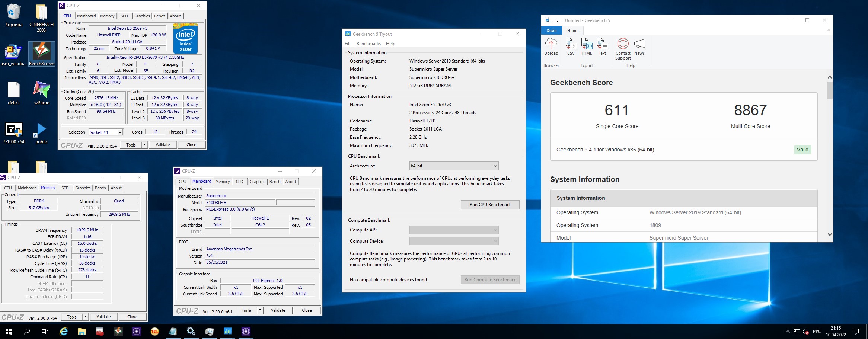The image size is (868, 339).
Task: Export the results as CSV
Action: (571, 47)
